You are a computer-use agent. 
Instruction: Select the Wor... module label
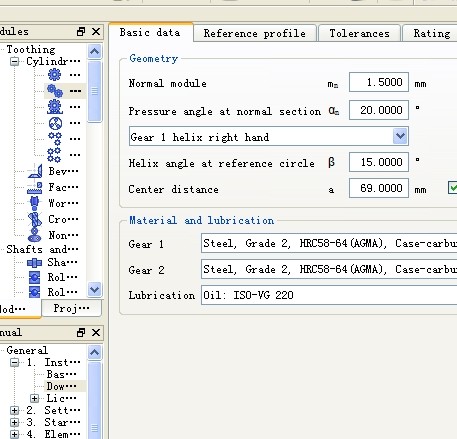(63, 203)
